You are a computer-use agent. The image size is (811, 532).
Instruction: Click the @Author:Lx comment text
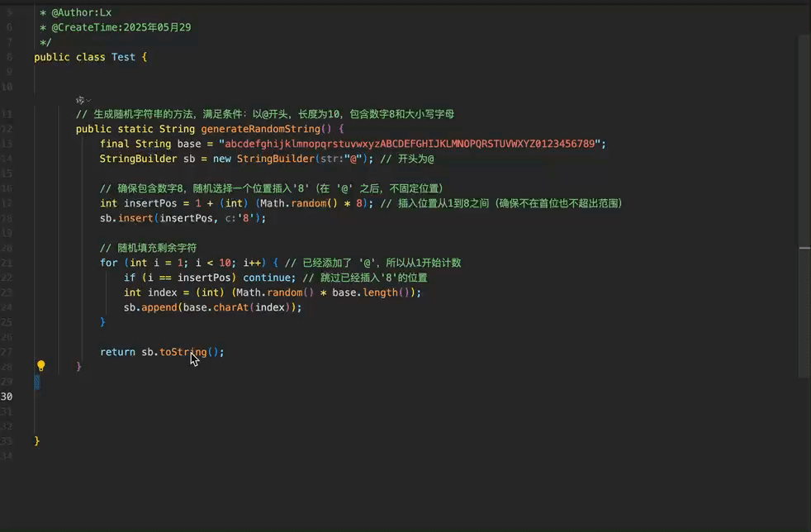coord(74,12)
